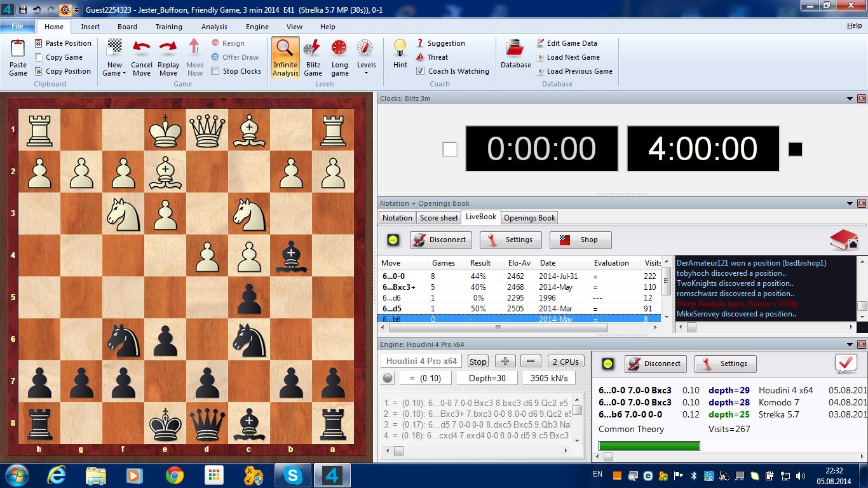Click the Infinite Analysis magnifier icon
868x488 pixels.
(x=285, y=49)
